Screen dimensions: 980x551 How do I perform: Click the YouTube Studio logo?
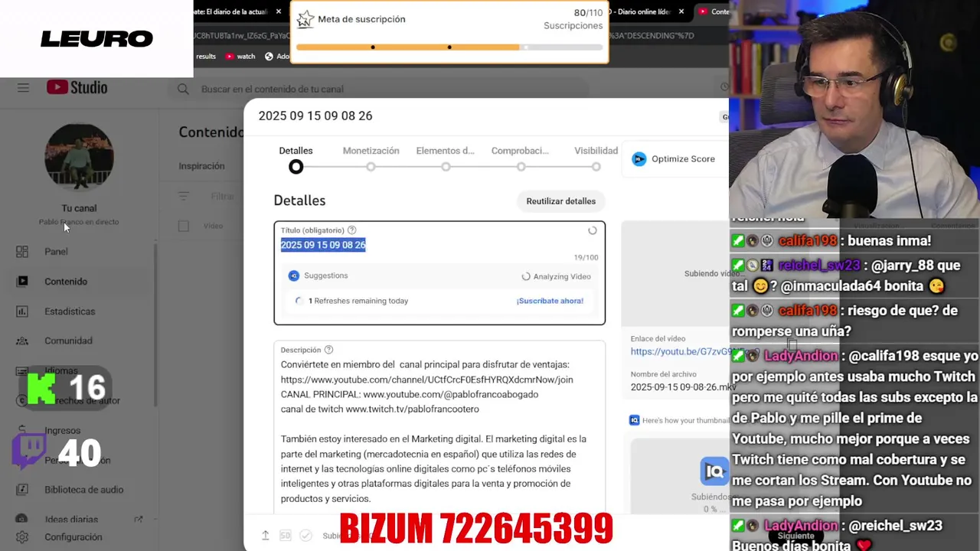77,87
